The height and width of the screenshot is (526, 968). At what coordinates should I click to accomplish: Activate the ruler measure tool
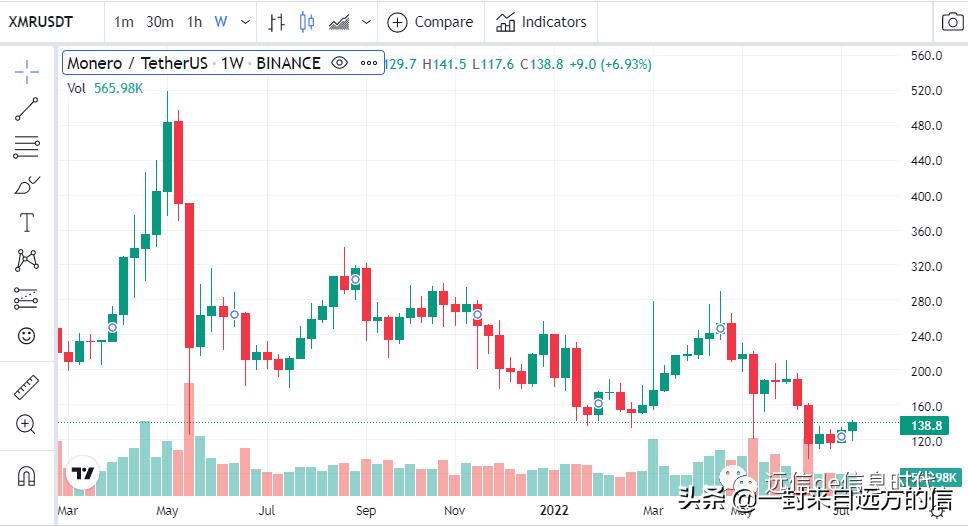(27, 387)
